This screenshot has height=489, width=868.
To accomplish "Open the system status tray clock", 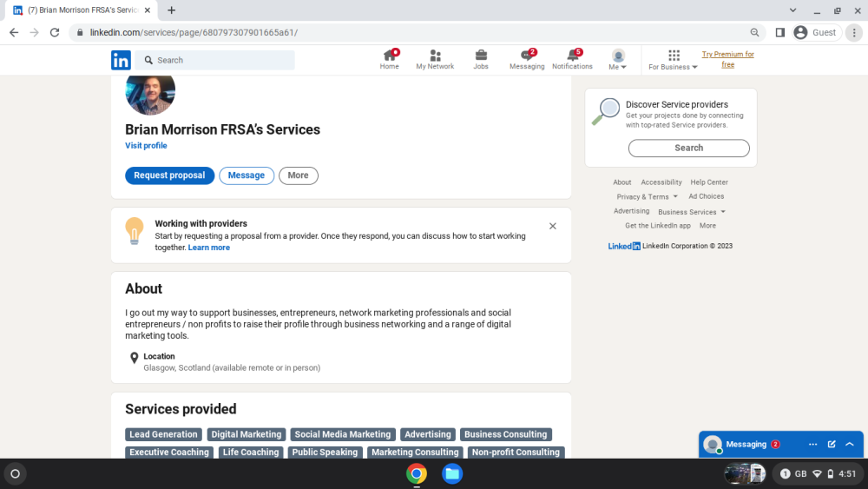I will coord(818,473).
